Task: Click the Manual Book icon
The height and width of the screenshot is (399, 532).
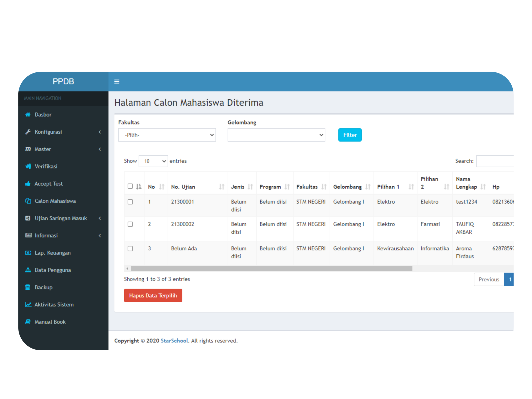Action: [28, 322]
